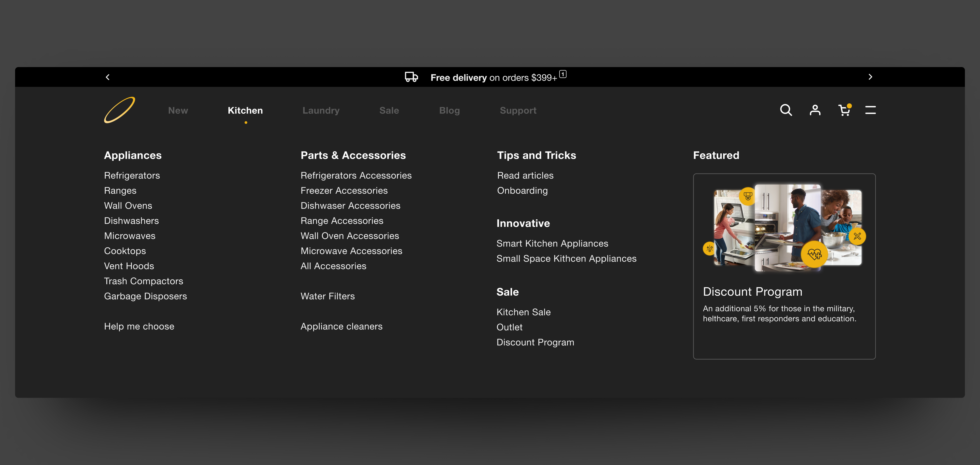
Task: Open Freezer Accessories link
Action: tap(344, 190)
